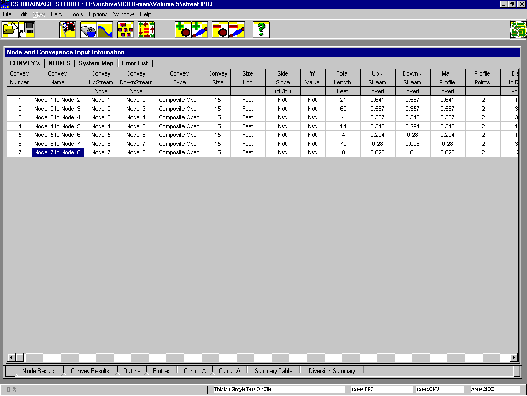Click the save floppy disk toolbar icon
The height and width of the screenshot is (396, 527).
pos(27,30)
